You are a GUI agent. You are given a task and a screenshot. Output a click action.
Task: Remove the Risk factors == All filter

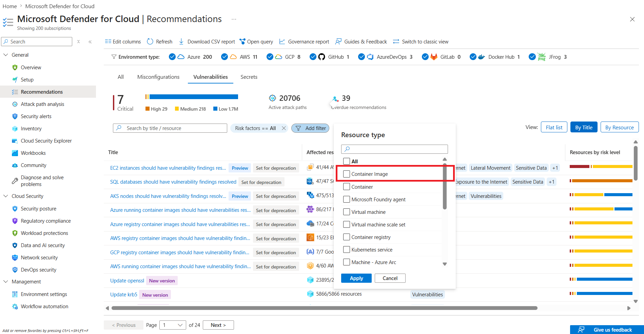[x=284, y=128]
